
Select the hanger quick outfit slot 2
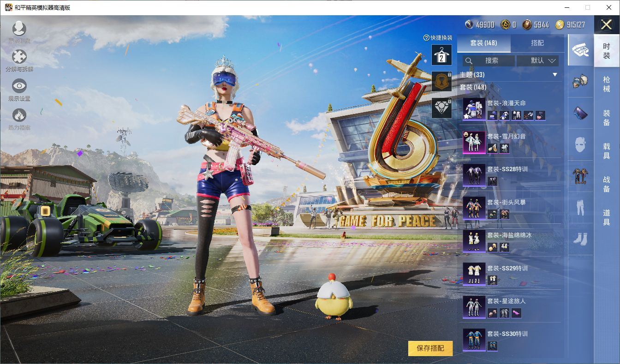pyautogui.click(x=441, y=55)
